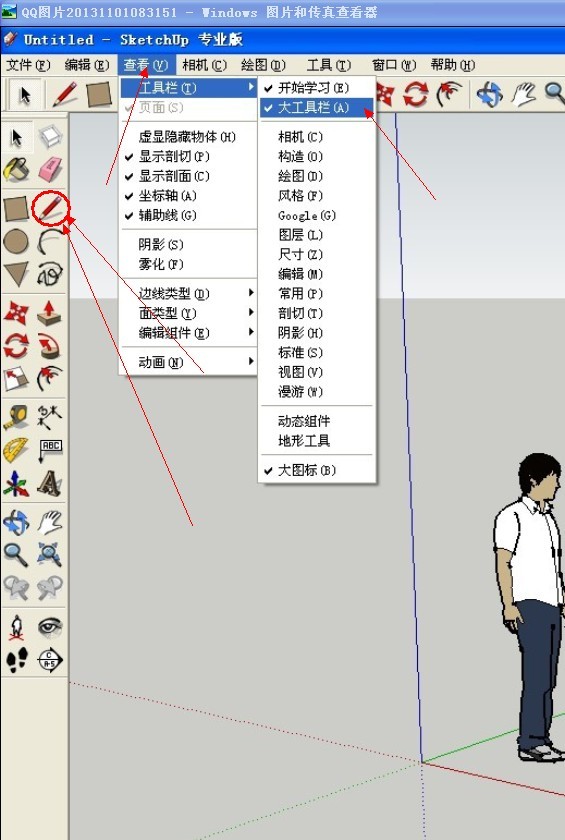Click the Rectangle icon in top toolbar
This screenshot has height=840, width=565.
[x=99, y=95]
